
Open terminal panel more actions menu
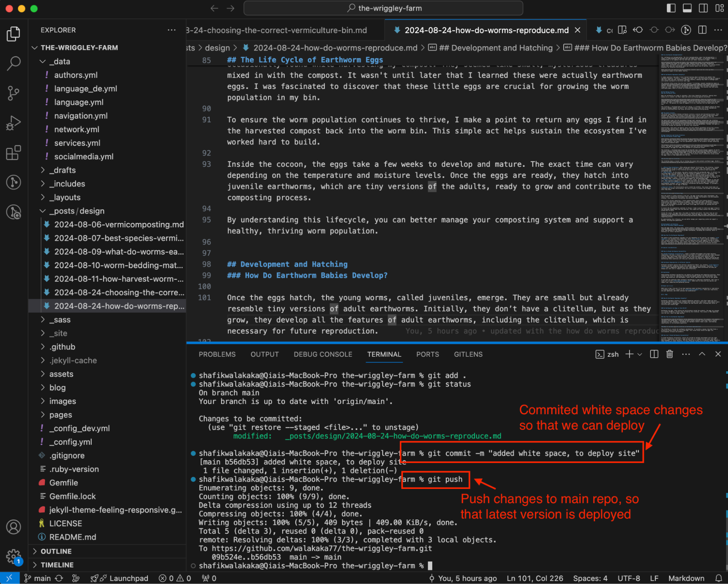click(686, 354)
